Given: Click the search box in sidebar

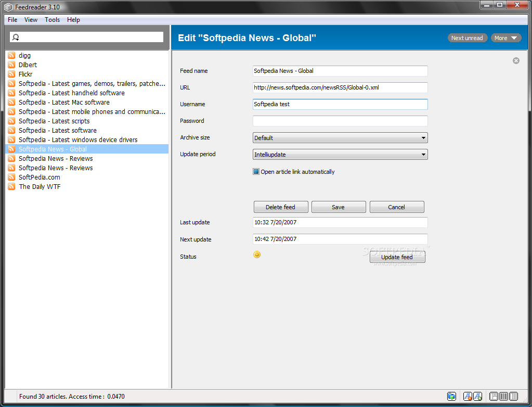Looking at the screenshot, I should (86, 37).
